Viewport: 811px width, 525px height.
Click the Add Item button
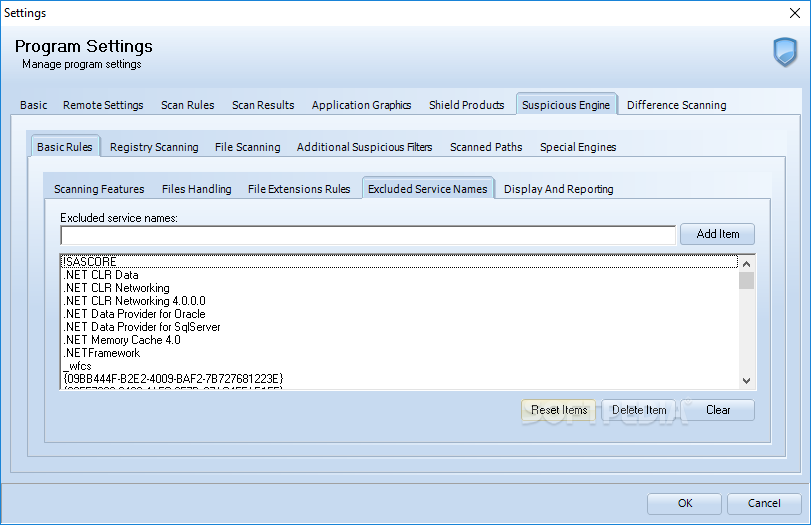[717, 234]
